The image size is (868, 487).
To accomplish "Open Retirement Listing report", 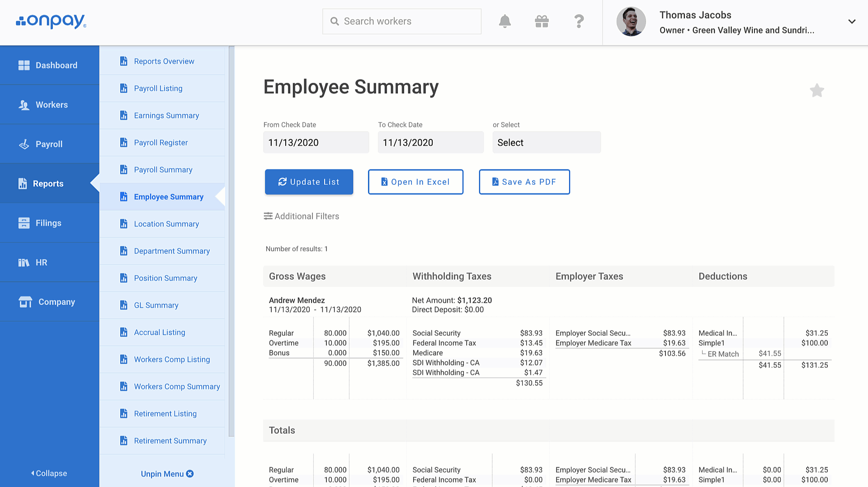I will point(162,413).
